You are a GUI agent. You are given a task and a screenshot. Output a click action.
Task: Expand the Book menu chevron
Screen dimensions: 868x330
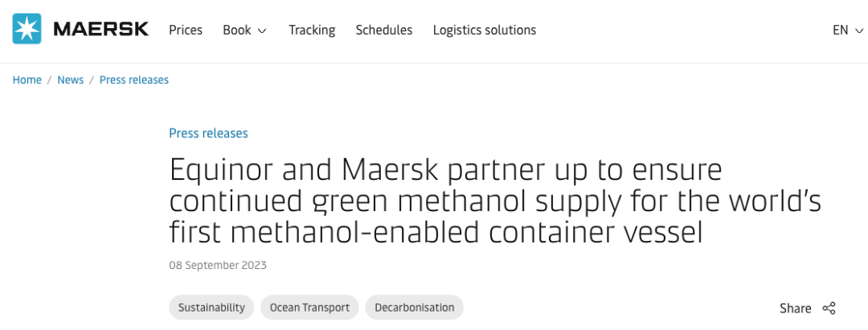click(x=262, y=31)
